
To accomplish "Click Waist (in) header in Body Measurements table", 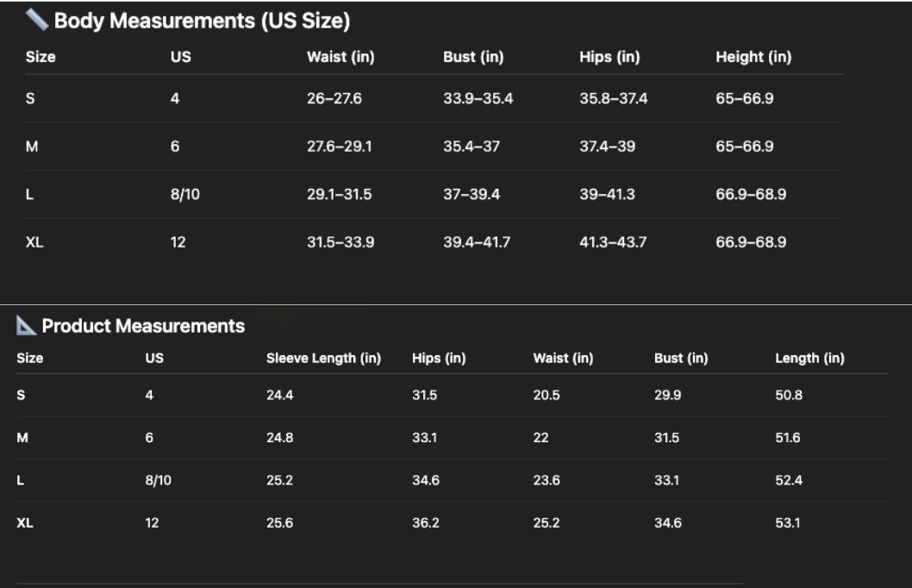I will [340, 57].
